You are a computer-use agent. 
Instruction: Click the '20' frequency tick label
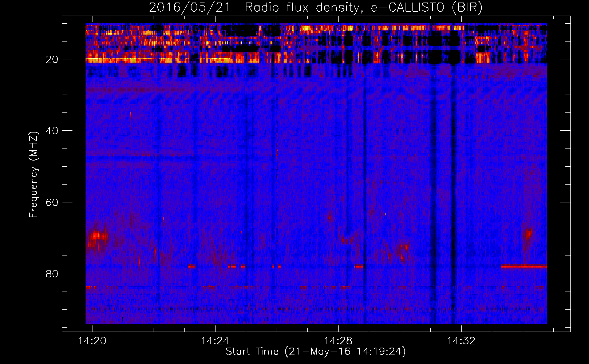[x=52, y=59]
